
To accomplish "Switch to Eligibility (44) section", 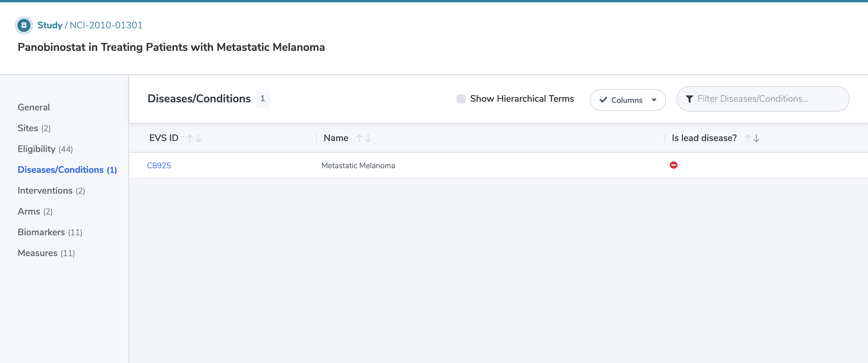I will pos(45,149).
